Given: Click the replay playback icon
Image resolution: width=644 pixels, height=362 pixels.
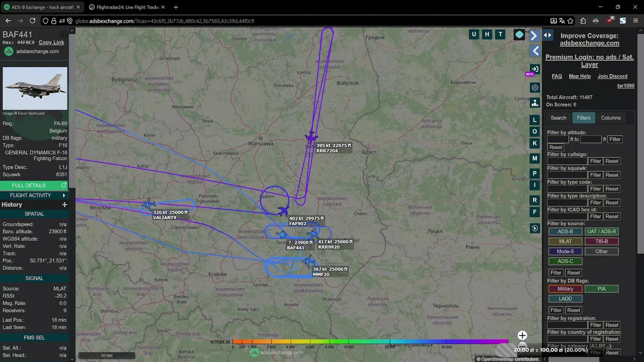Looking at the screenshot, I should pyautogui.click(x=535, y=228).
